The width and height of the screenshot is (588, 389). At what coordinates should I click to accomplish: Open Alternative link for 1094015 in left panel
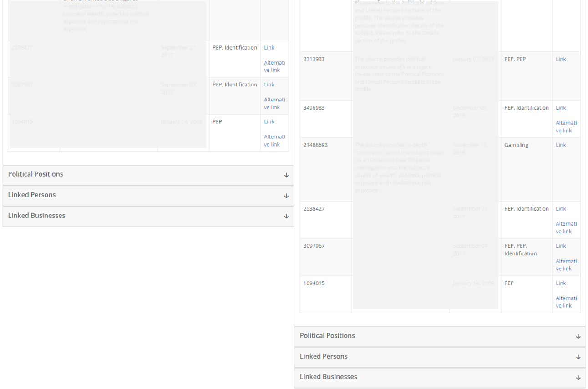point(274,141)
